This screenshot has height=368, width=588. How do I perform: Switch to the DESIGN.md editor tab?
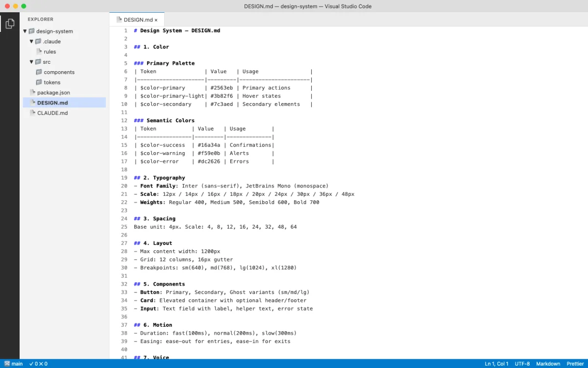pos(136,20)
